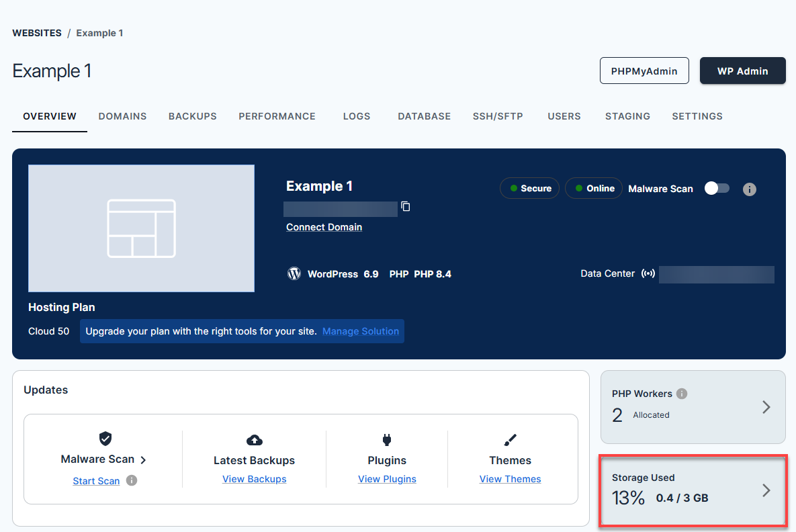796x532 pixels.
Task: Click the PHP Workers info icon
Action: point(682,394)
